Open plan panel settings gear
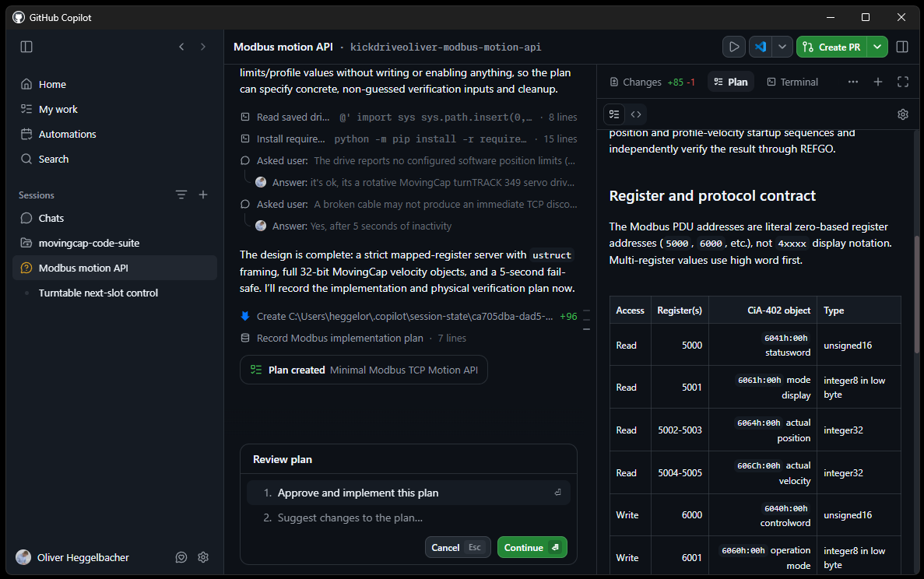The height and width of the screenshot is (579, 924). 903,114
